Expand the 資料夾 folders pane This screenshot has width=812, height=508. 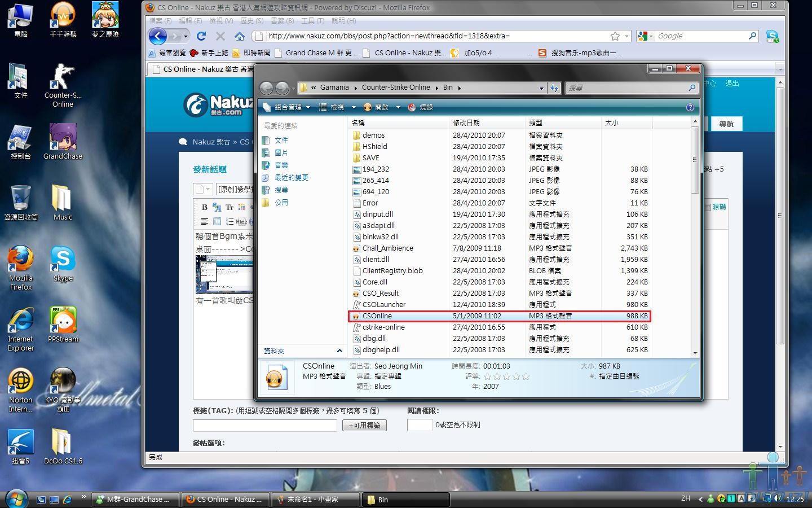click(339, 351)
